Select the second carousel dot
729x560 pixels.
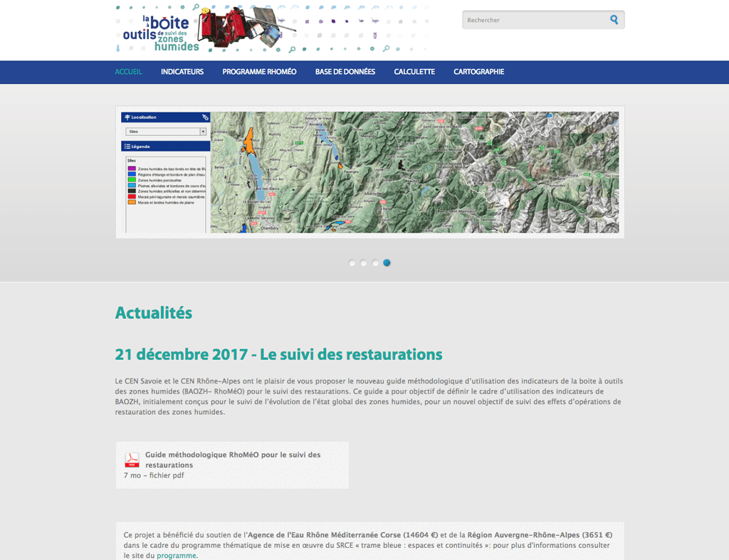[364, 263]
